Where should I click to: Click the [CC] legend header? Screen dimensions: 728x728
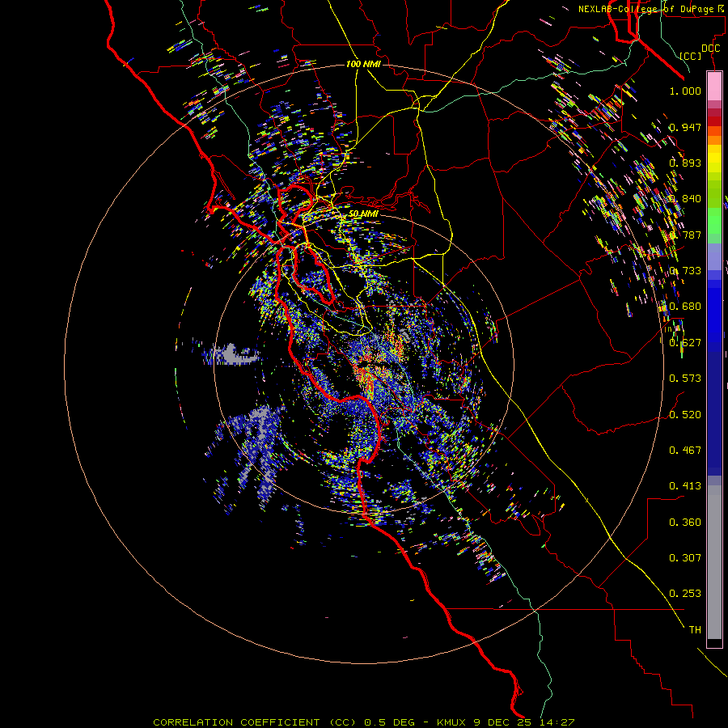[x=691, y=56]
